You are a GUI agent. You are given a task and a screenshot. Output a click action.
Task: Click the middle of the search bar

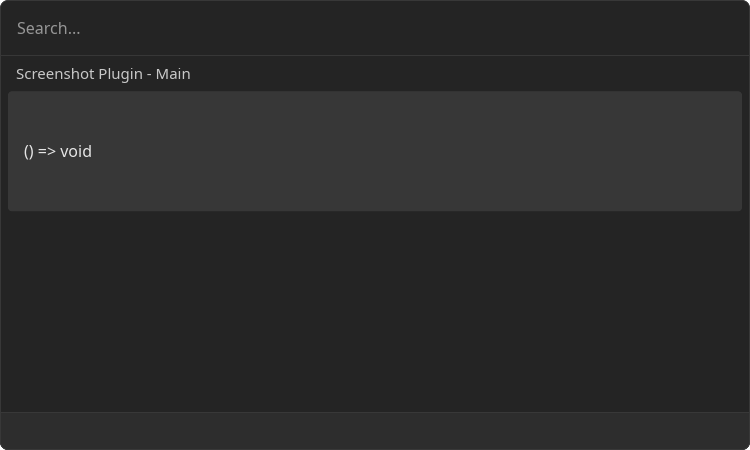click(x=375, y=28)
